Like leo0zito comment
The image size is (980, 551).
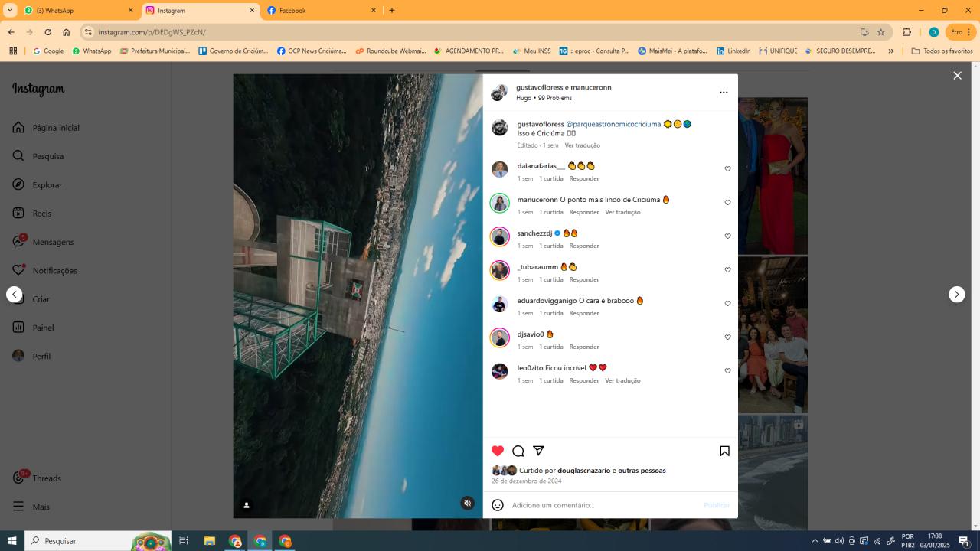coord(727,371)
